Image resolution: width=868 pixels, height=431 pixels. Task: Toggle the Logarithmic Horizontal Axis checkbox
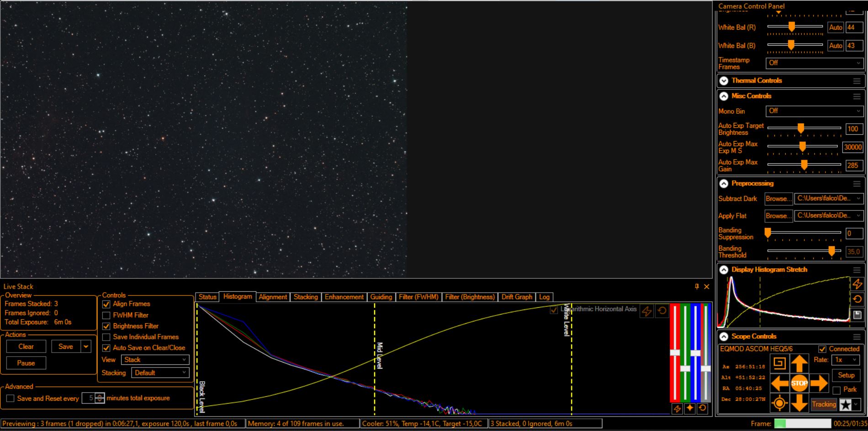[x=554, y=310]
